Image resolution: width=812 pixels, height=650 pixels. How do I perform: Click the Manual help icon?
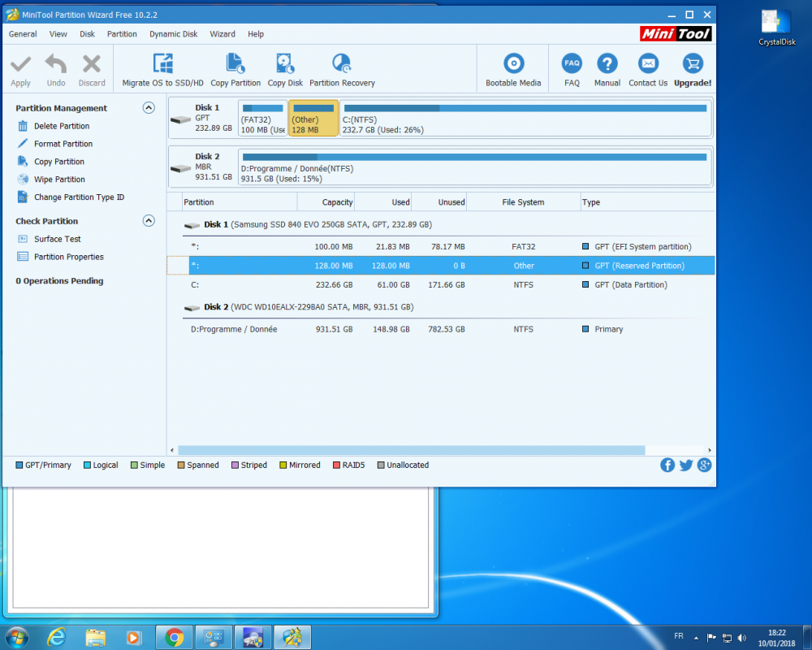pyautogui.click(x=607, y=64)
